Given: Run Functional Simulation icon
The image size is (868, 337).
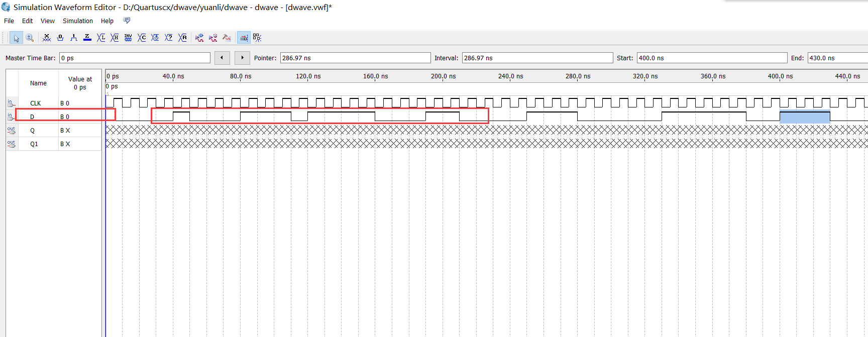Looking at the screenshot, I should [x=199, y=38].
